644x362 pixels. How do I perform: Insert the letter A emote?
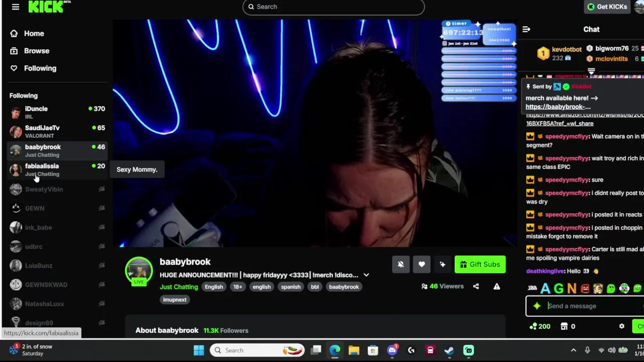tap(545, 289)
